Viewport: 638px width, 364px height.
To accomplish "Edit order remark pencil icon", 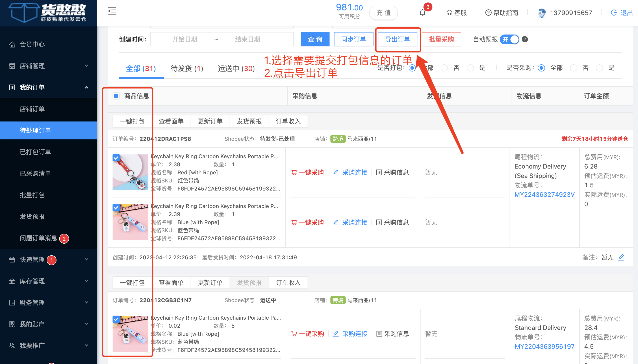I will click(621, 257).
